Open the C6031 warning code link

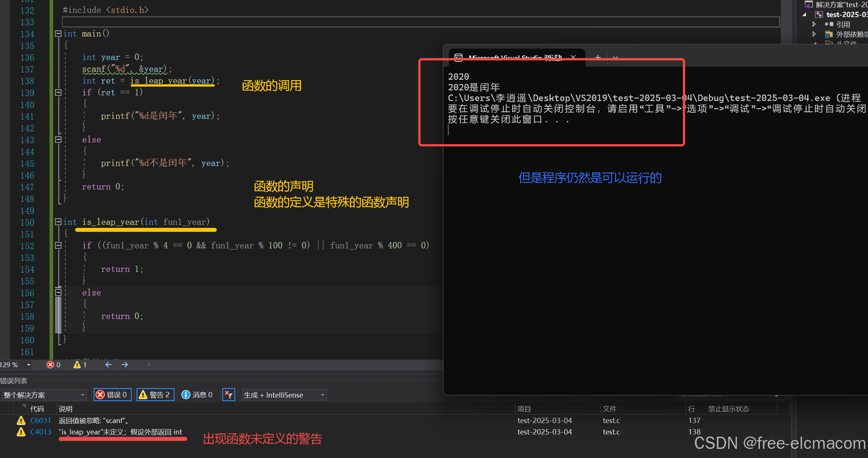click(41, 420)
